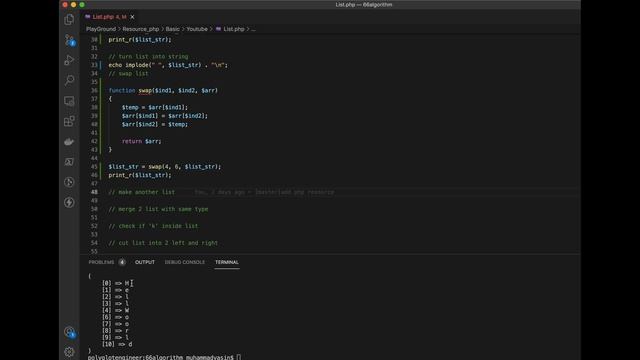Click the activity bar icon below Docker
This screenshot has width=640, height=360.
point(69,162)
